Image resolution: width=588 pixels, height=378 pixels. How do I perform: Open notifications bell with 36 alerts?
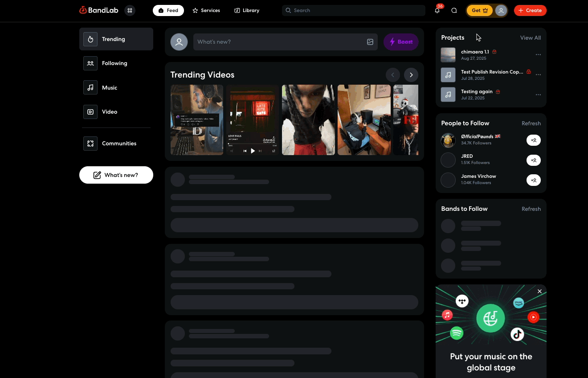437,10
